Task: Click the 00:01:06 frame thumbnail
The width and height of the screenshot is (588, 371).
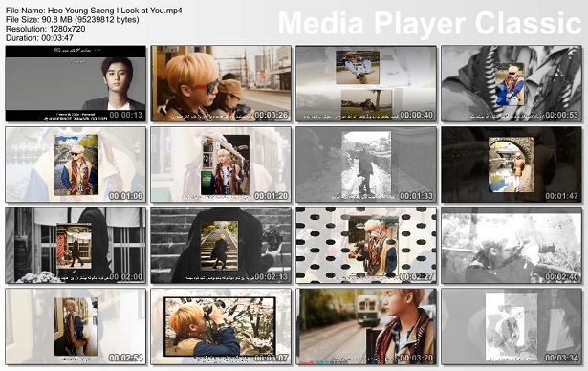Action: pyautogui.click(x=76, y=164)
